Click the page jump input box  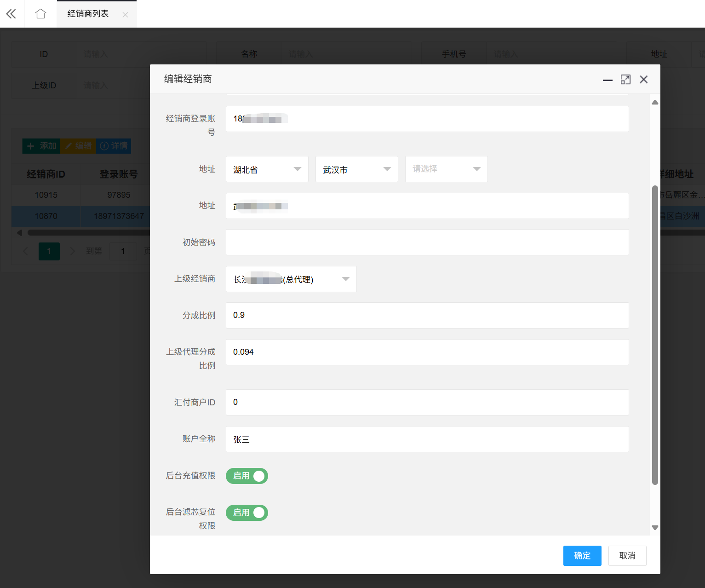pos(123,251)
